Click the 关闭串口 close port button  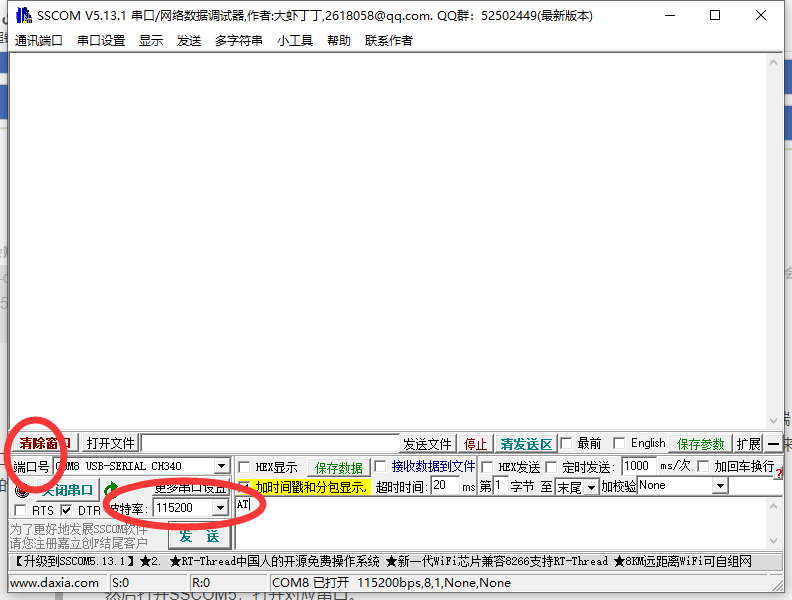tap(66, 490)
